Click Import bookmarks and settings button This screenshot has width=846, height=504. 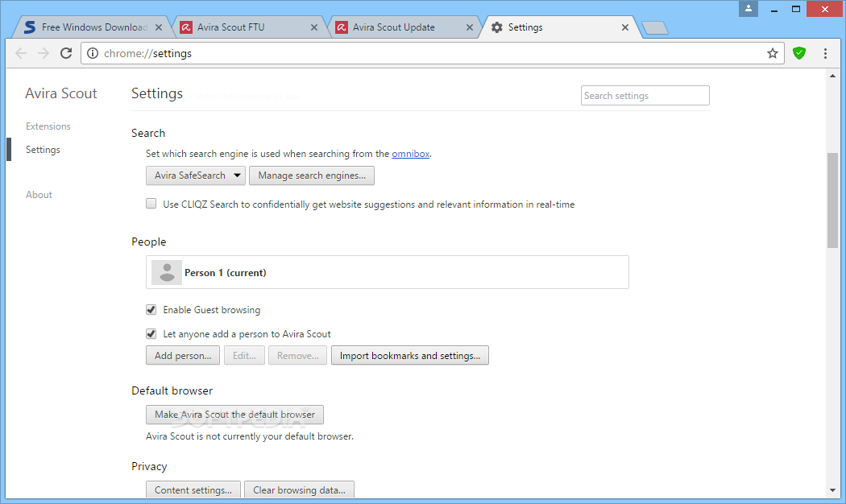click(x=409, y=356)
